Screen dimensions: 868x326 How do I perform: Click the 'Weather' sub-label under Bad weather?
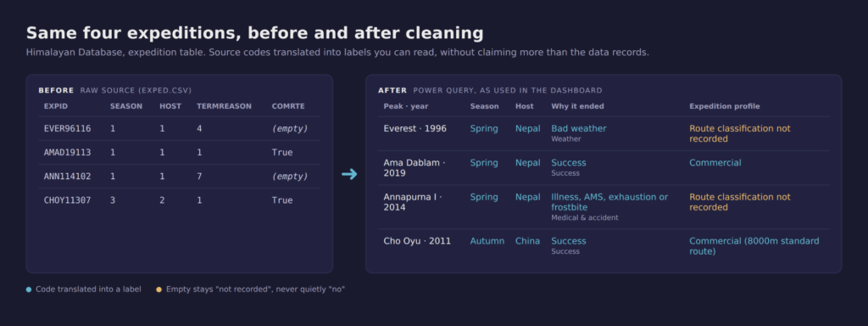pos(565,139)
